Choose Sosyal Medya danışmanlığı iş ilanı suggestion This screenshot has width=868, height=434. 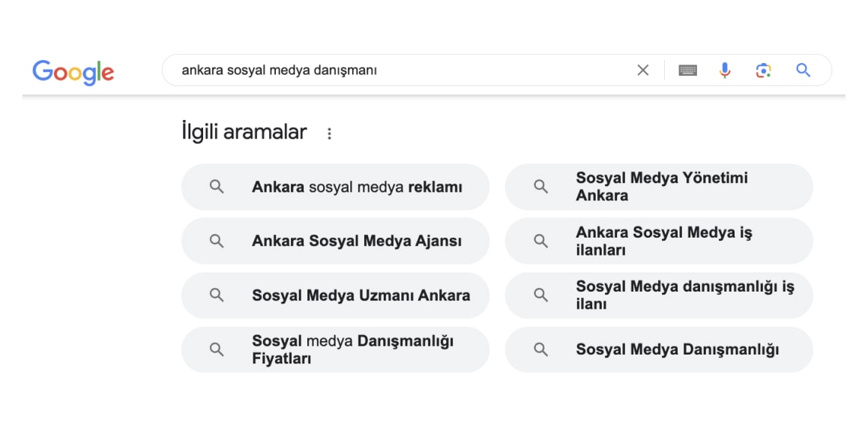pos(659,295)
